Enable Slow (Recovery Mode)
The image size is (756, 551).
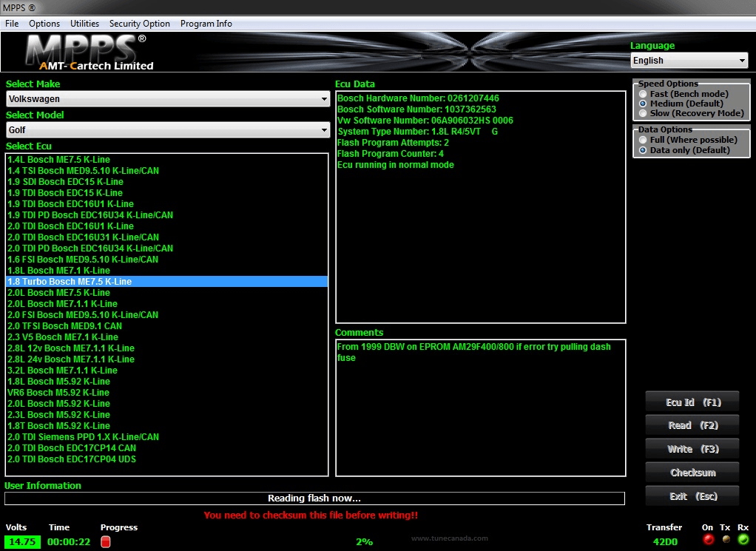point(642,112)
